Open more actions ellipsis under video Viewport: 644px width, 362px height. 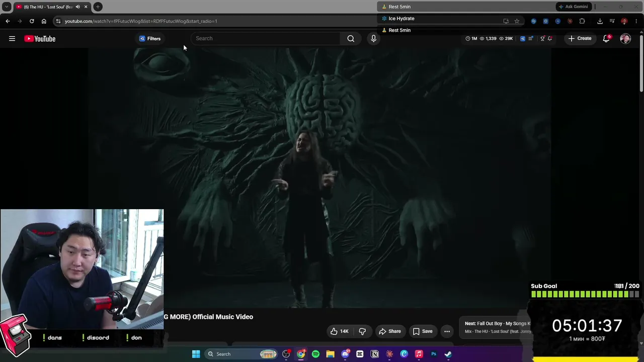tap(447, 331)
